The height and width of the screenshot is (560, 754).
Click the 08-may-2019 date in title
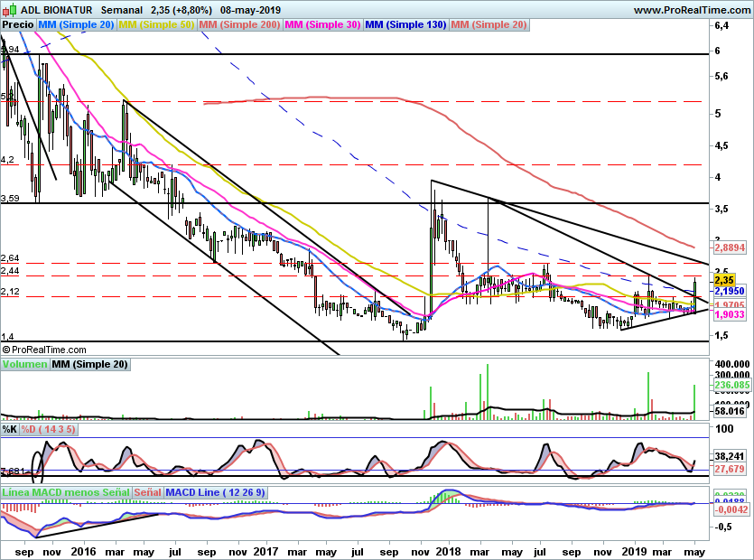250,10
